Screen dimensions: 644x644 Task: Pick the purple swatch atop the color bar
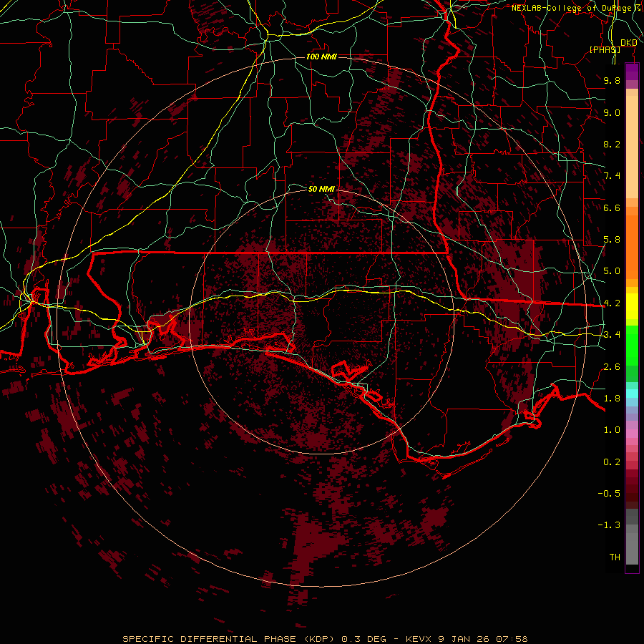pyautogui.click(x=632, y=72)
